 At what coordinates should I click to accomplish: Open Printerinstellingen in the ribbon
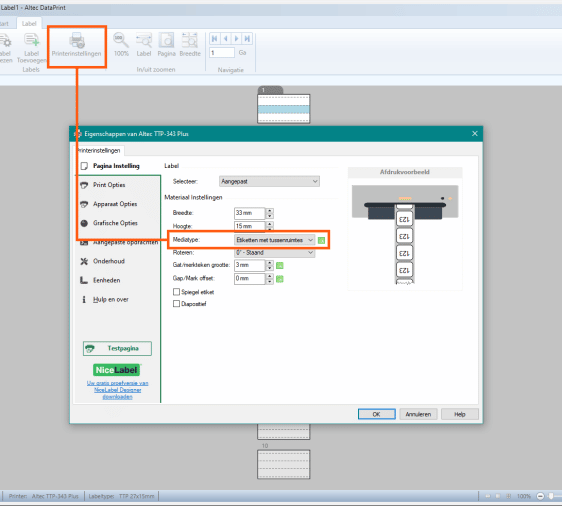tap(76, 45)
